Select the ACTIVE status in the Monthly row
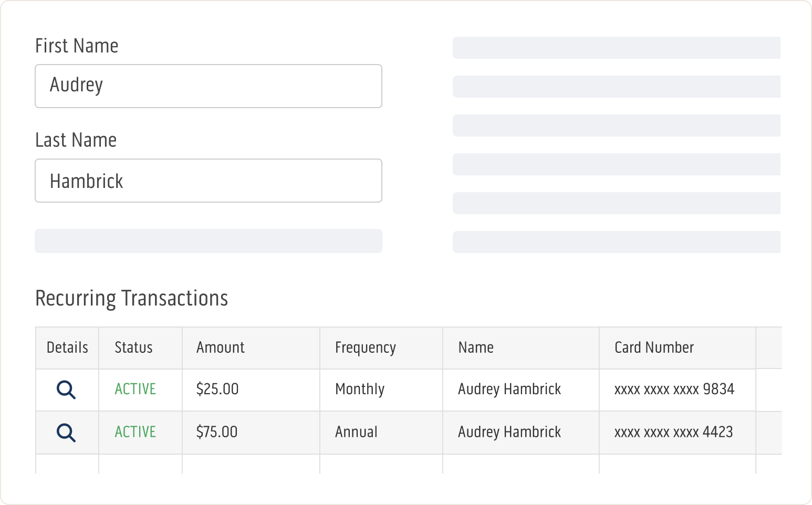 click(x=135, y=390)
